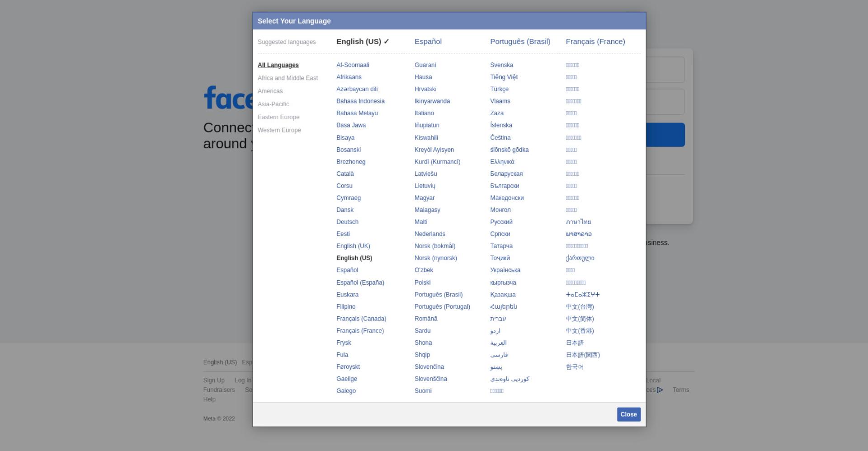This screenshot has width=868, height=451.
Task: Select Gaeilge language
Action: 347,379
